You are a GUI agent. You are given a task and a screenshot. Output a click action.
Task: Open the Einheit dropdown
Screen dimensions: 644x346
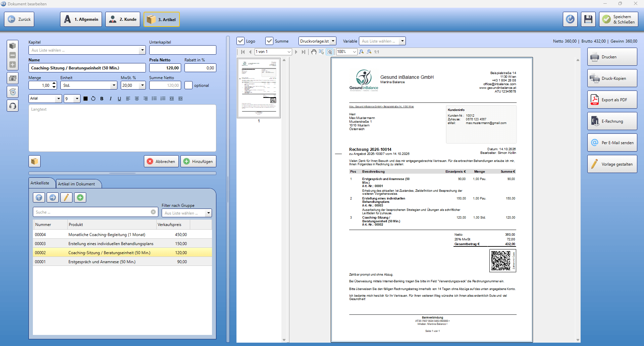114,85
